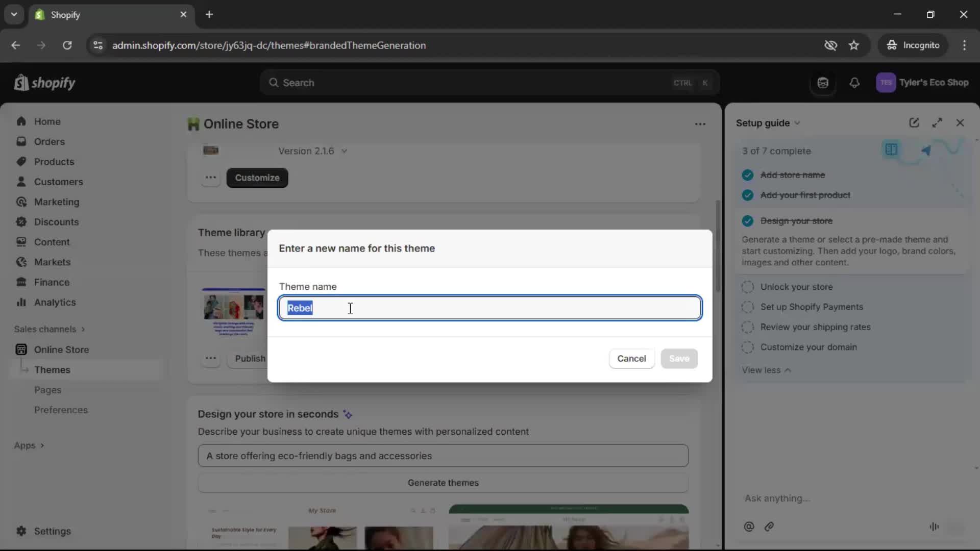Open the Sidekick assistant icon
980x551 pixels.
click(x=823, y=83)
